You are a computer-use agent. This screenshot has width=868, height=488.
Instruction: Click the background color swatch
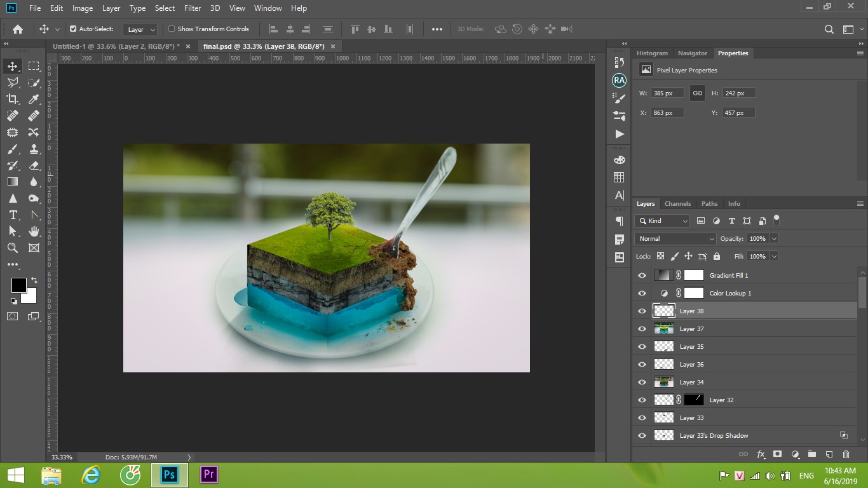click(x=31, y=297)
